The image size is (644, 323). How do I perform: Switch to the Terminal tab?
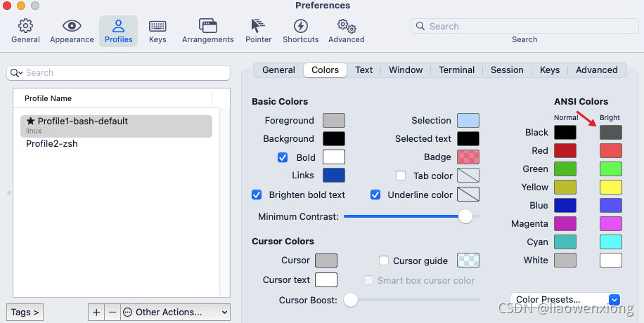coord(456,70)
